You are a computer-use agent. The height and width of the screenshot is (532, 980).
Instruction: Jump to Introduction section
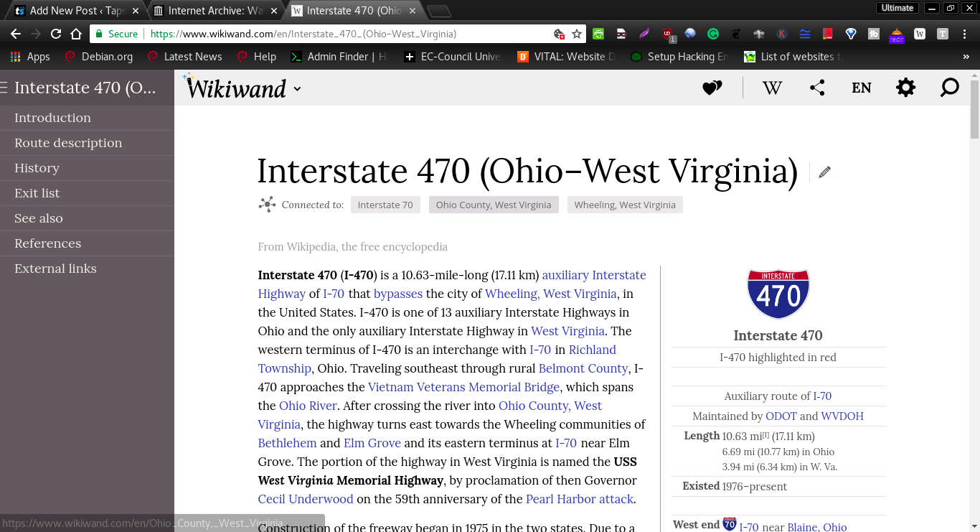pyautogui.click(x=87, y=118)
